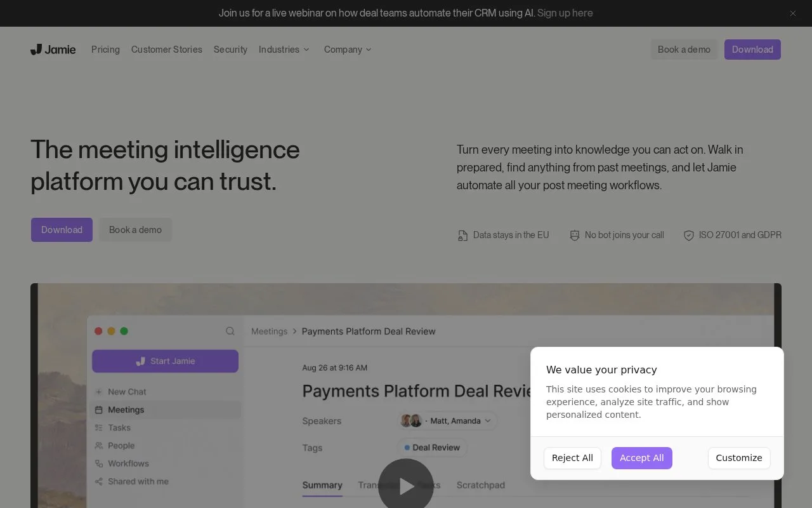Click Sign up here webinar link
The height and width of the screenshot is (508, 812).
click(x=565, y=13)
